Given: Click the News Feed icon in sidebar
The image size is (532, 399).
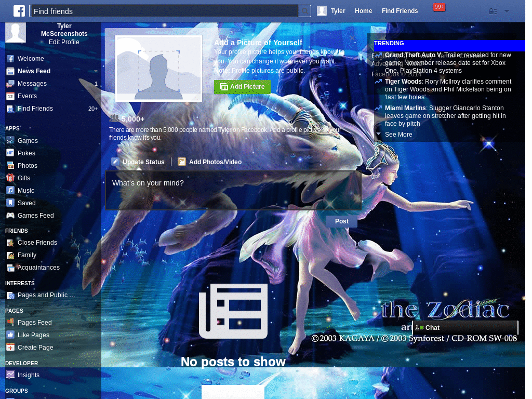Looking at the screenshot, I should click(x=10, y=71).
